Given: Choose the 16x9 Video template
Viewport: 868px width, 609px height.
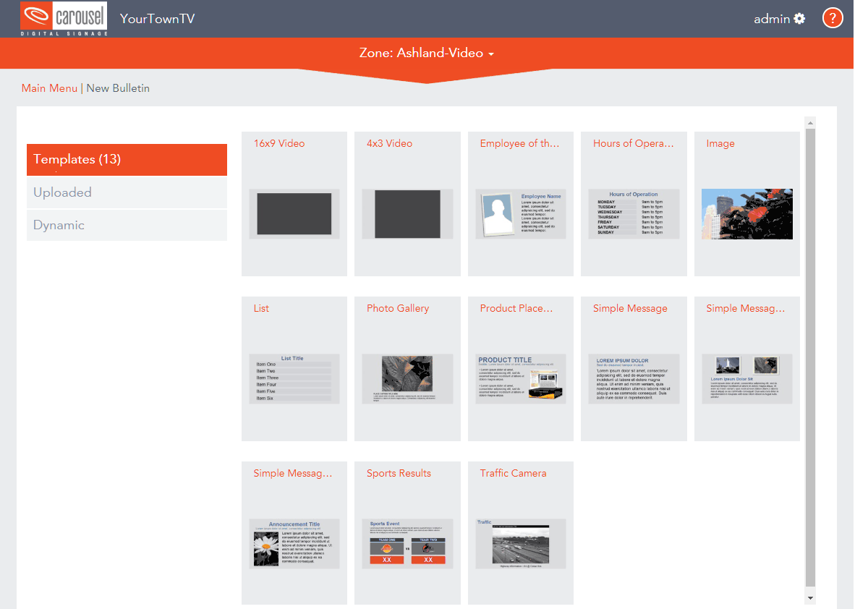Looking at the screenshot, I should pyautogui.click(x=294, y=203).
